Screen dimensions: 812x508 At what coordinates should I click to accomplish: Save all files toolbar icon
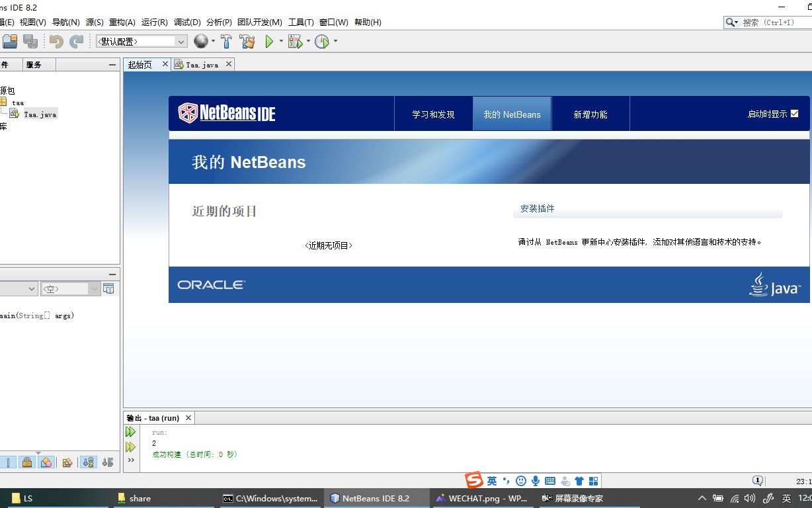(x=30, y=42)
